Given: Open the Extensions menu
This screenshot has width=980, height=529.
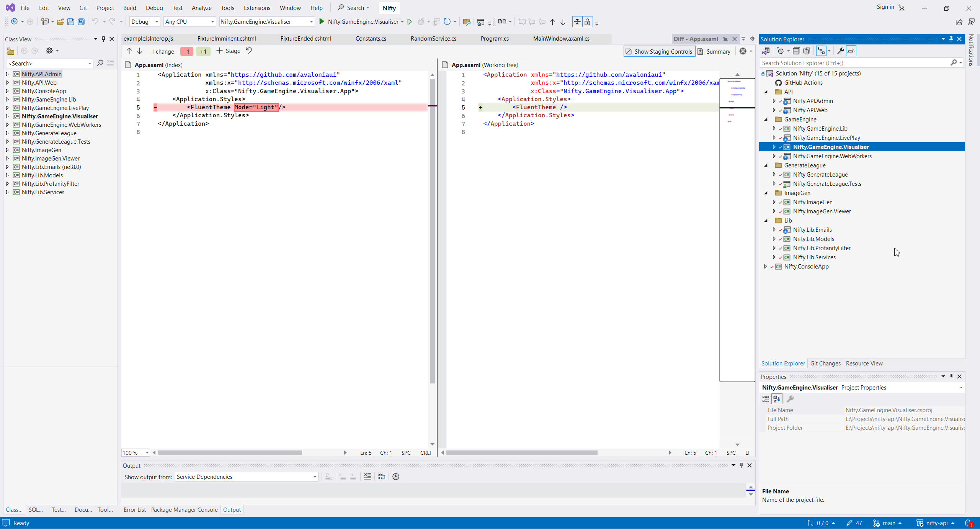Looking at the screenshot, I should point(256,8).
